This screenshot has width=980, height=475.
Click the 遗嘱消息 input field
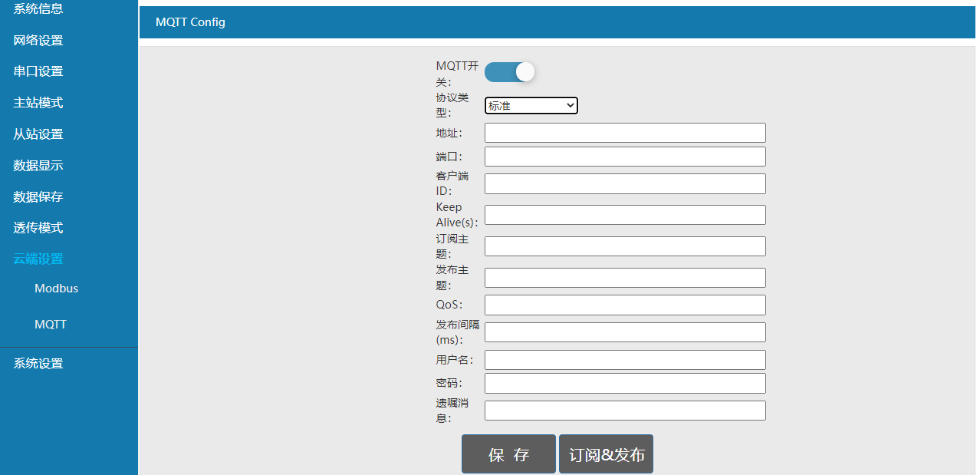[x=625, y=411]
